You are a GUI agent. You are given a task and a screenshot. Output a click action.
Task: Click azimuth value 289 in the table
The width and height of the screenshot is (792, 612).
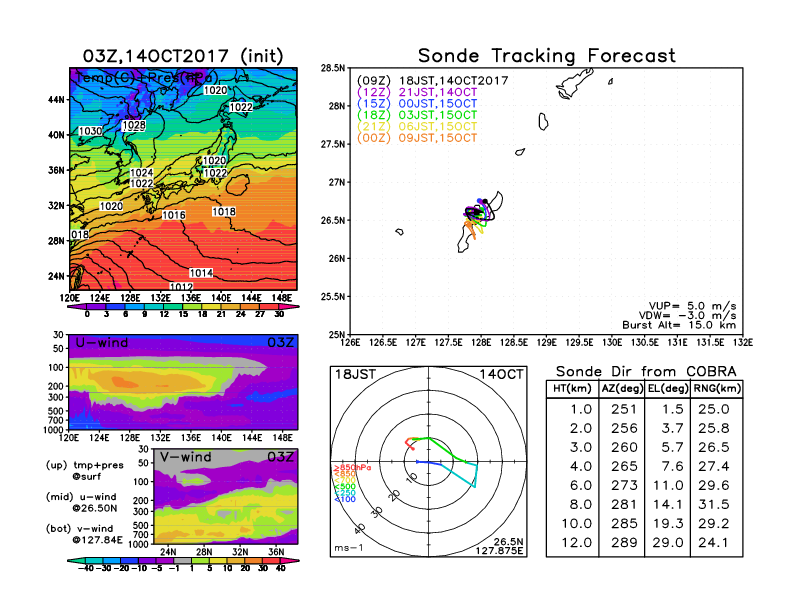pos(624,543)
